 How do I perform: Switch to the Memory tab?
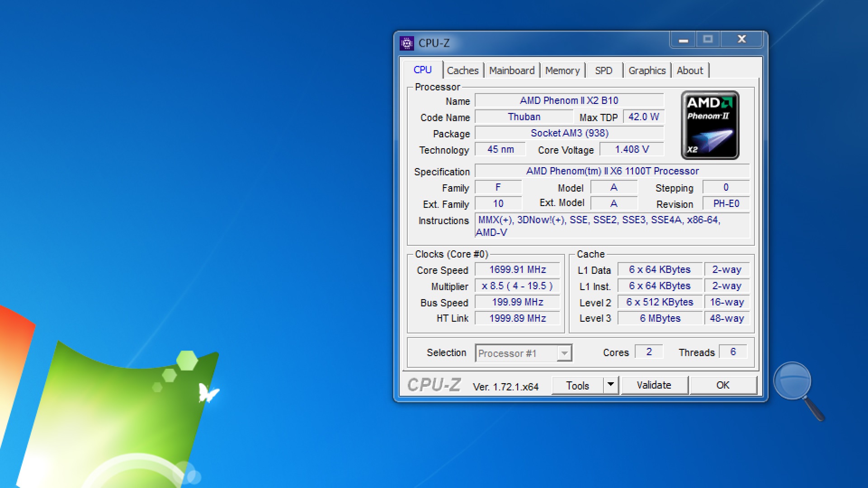[562, 70]
